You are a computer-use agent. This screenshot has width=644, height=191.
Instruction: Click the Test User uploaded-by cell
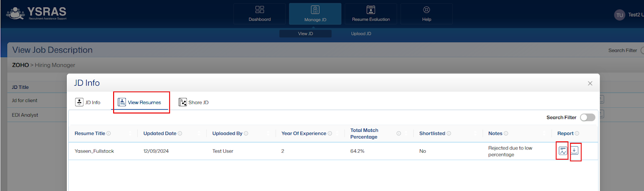point(223,151)
